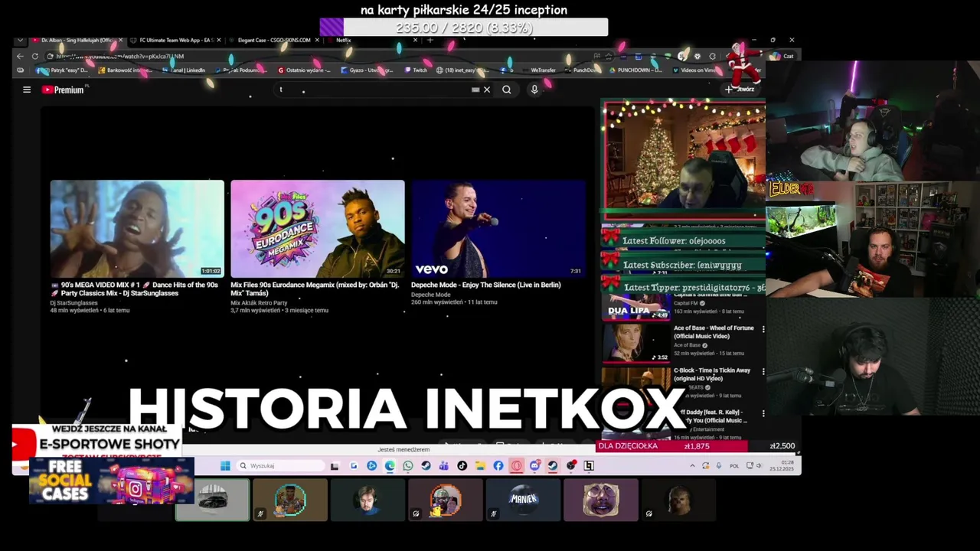Open the Bankowość bookmark

tap(125, 70)
